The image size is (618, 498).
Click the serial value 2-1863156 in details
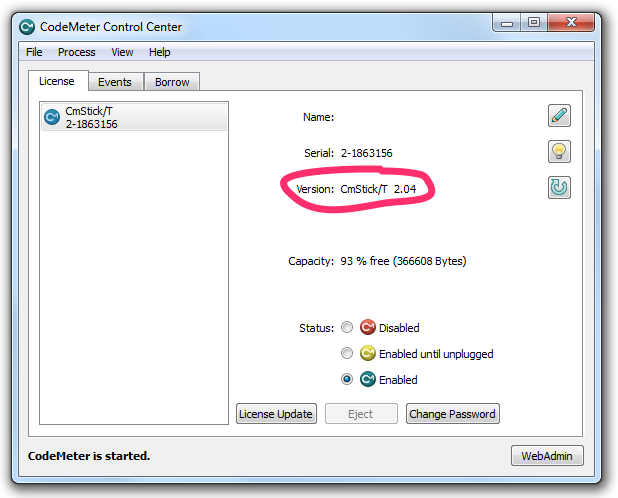[367, 153]
